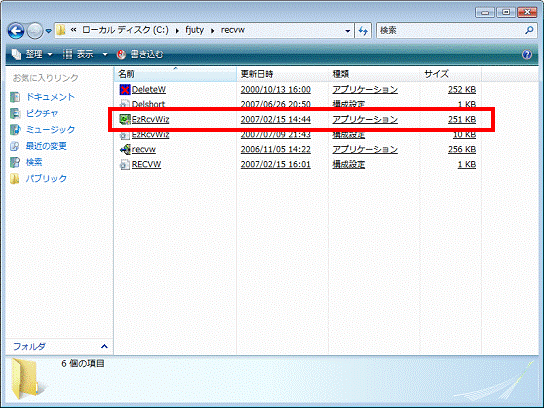Viewport: 544px width, 408px height.
Task: Go back with the blue Back arrow
Action: click(16, 31)
